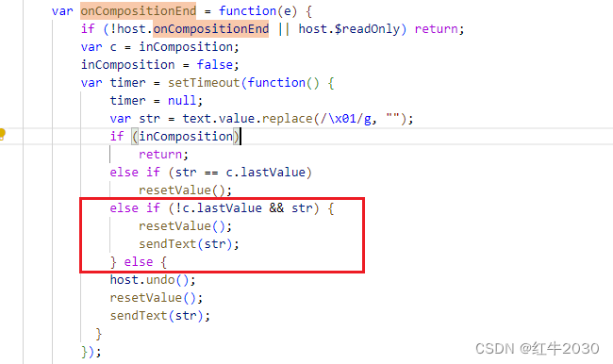Click the host.undo() call

(153, 280)
